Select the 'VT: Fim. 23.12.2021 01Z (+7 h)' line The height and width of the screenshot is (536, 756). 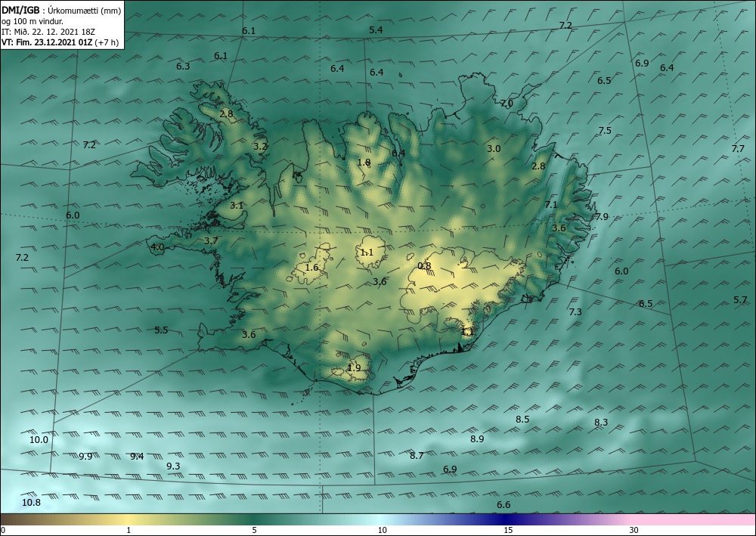[60, 42]
